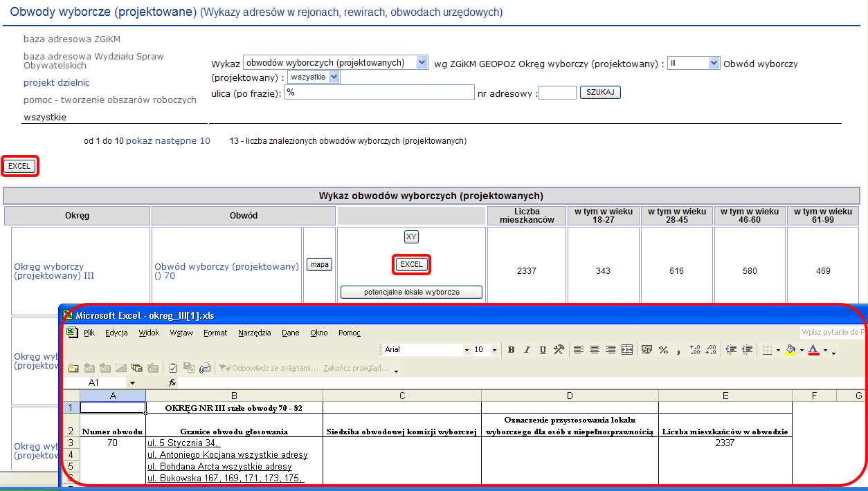Open the Wykaz obwodów wyborczych dropdown
This screenshot has width=868, height=491.
point(422,63)
